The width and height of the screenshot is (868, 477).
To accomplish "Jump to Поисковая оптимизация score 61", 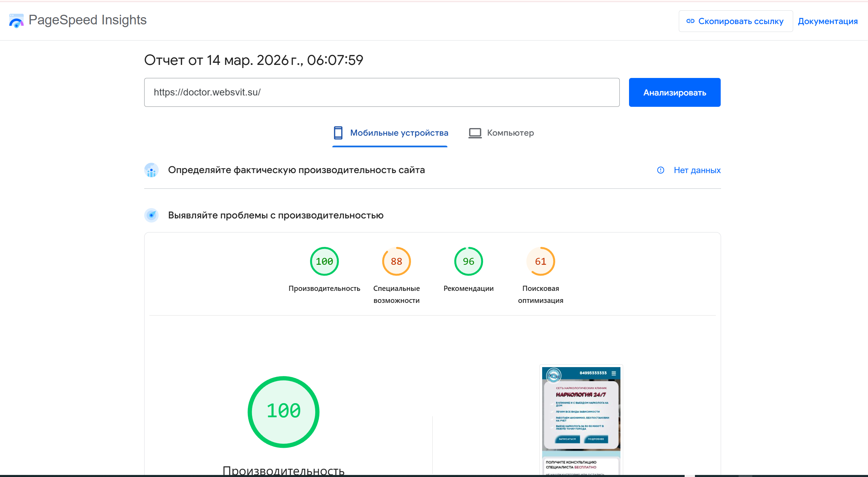I will click(x=540, y=262).
